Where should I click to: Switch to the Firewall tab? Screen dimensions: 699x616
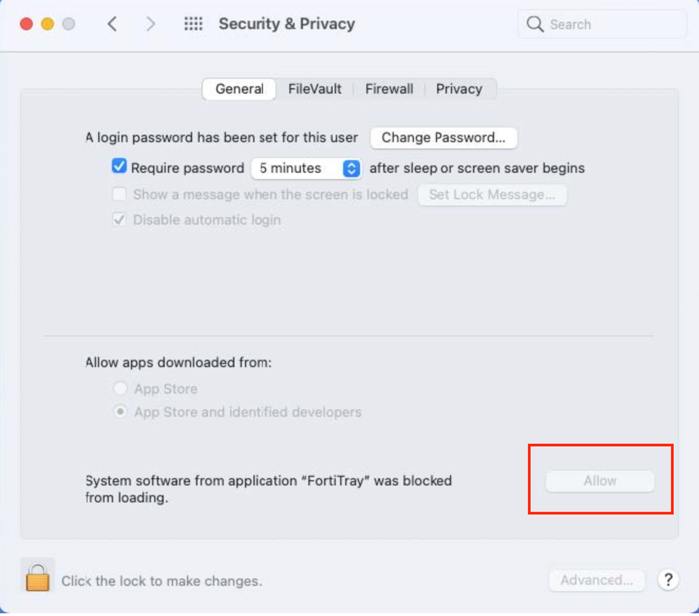click(389, 89)
